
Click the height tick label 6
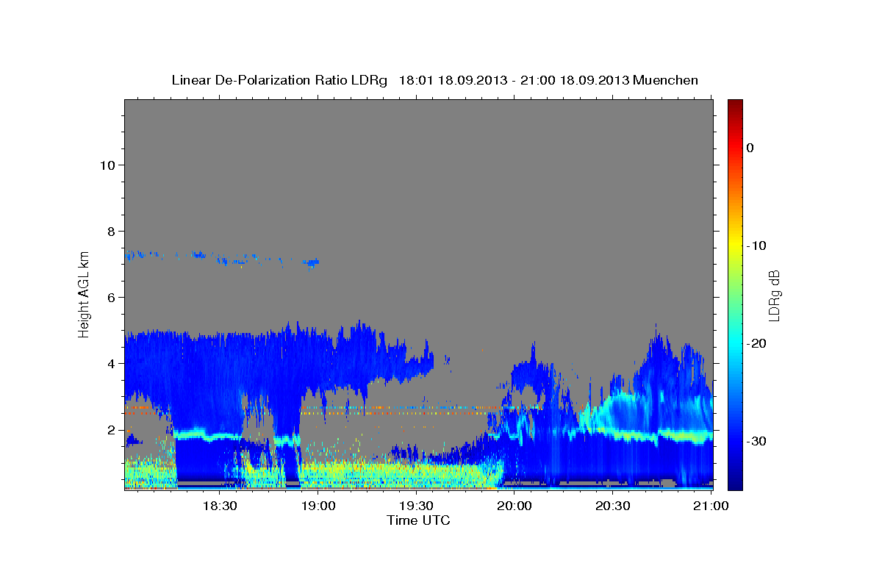point(112,298)
